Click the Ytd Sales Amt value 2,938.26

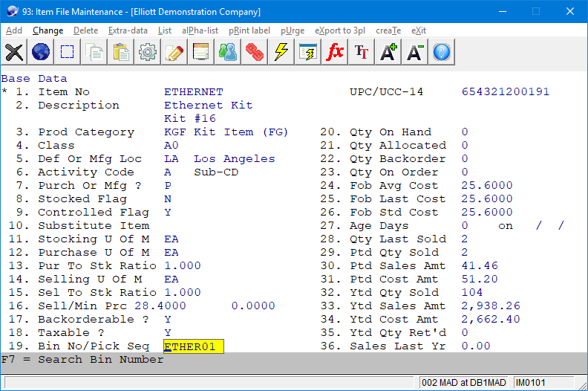tap(491, 306)
